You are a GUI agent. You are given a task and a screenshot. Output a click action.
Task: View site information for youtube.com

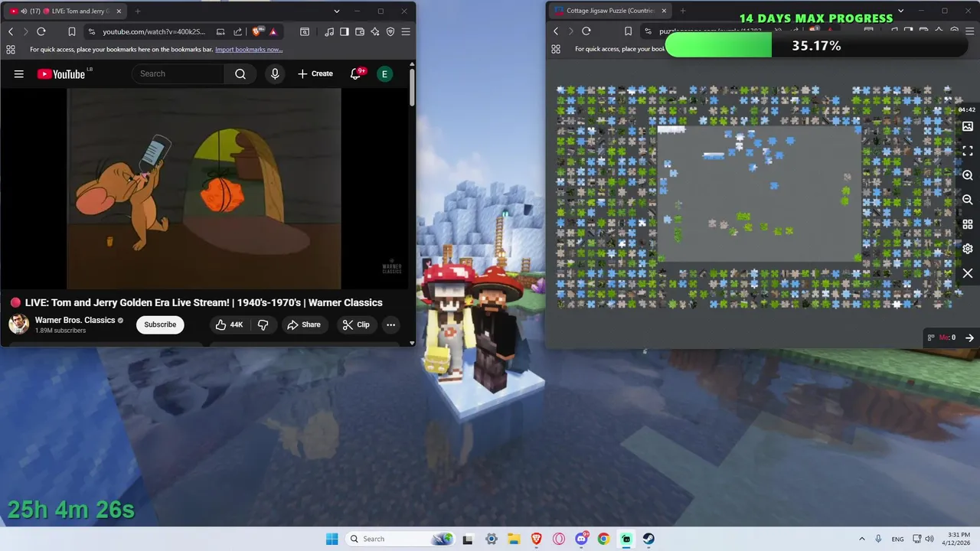point(92,31)
